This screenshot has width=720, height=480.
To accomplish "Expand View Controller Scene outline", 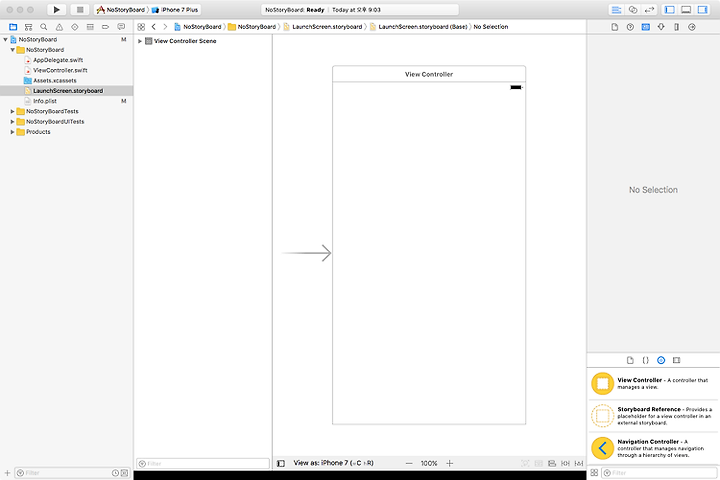I will click(x=140, y=41).
